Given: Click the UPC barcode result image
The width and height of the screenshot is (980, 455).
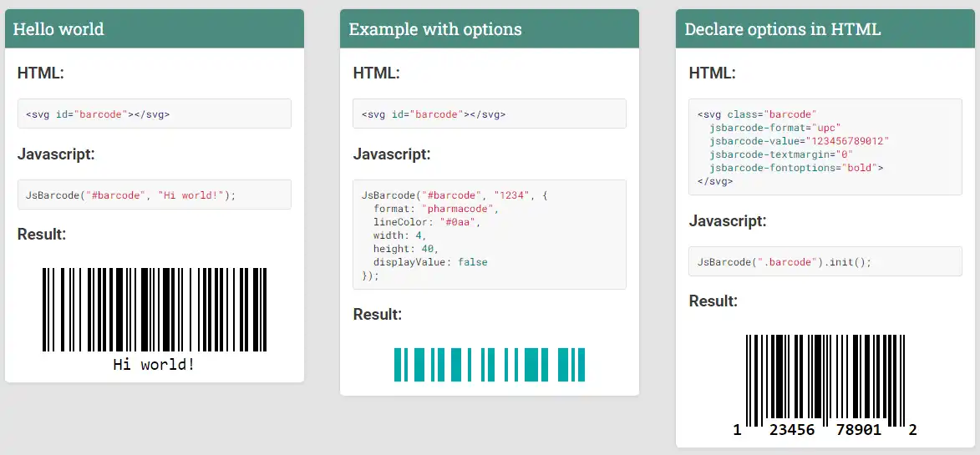Looking at the screenshot, I should click(825, 380).
